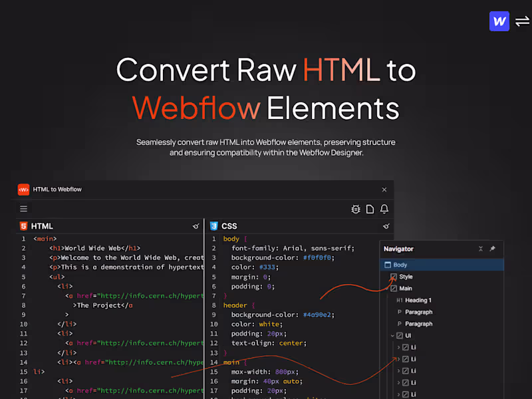Image resolution: width=532 pixels, height=399 pixels.
Task: Click 'font-family: Arial, sans-serif;' CSS line
Action: [x=293, y=248]
